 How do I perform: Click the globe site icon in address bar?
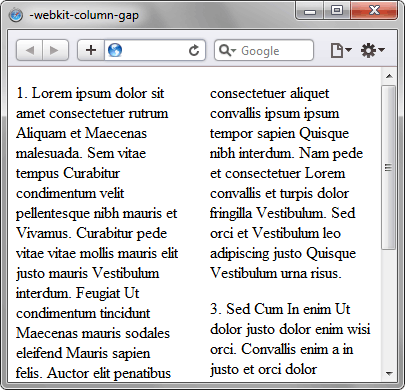coord(115,50)
